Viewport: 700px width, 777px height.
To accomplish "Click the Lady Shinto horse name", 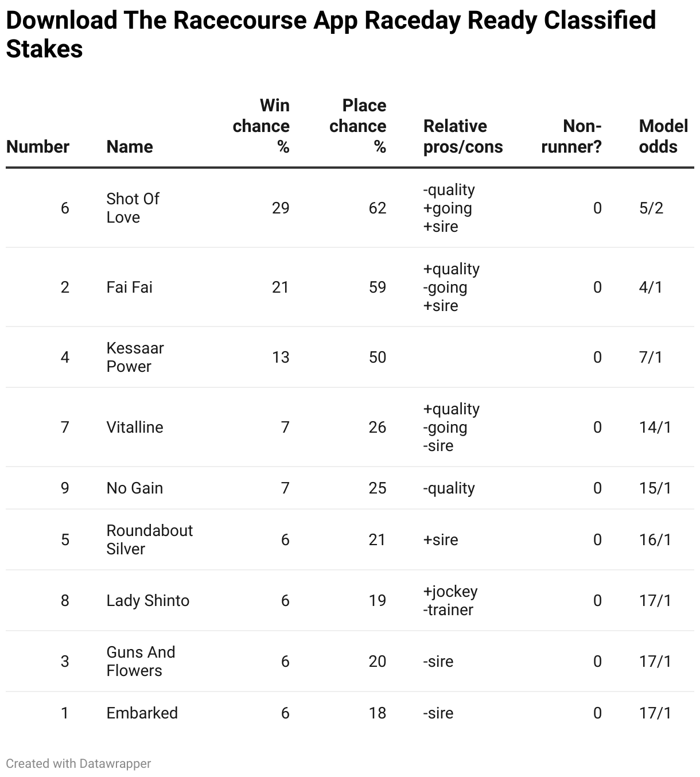I will 148,600.
